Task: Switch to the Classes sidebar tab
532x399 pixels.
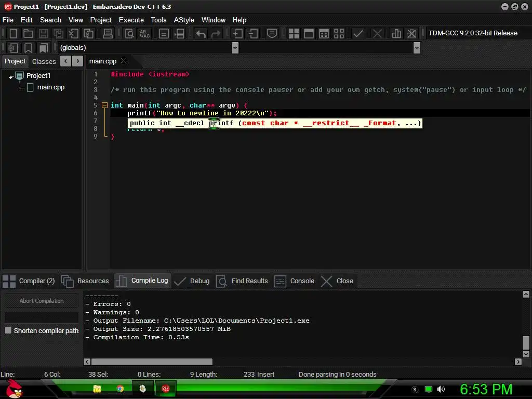Action: [x=44, y=61]
